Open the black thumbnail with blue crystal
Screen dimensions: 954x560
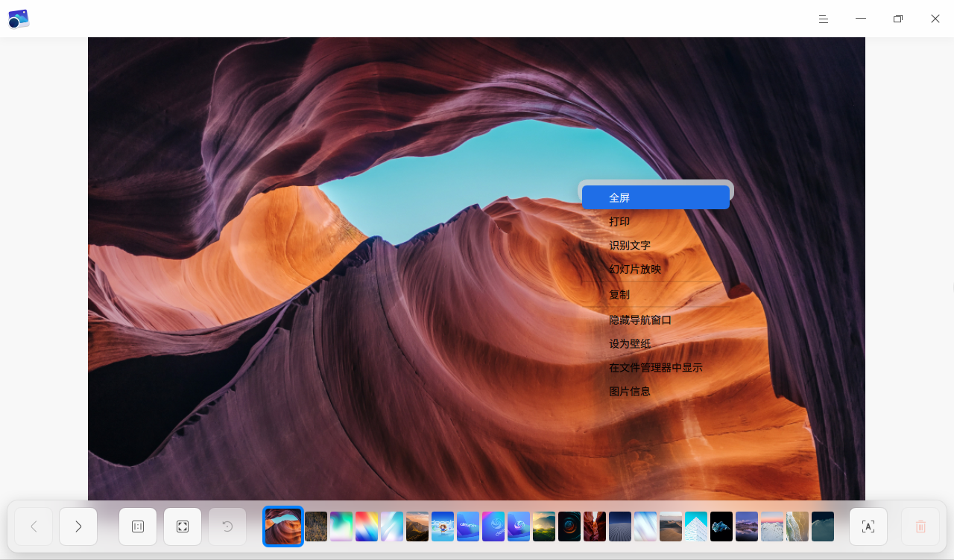[721, 526]
